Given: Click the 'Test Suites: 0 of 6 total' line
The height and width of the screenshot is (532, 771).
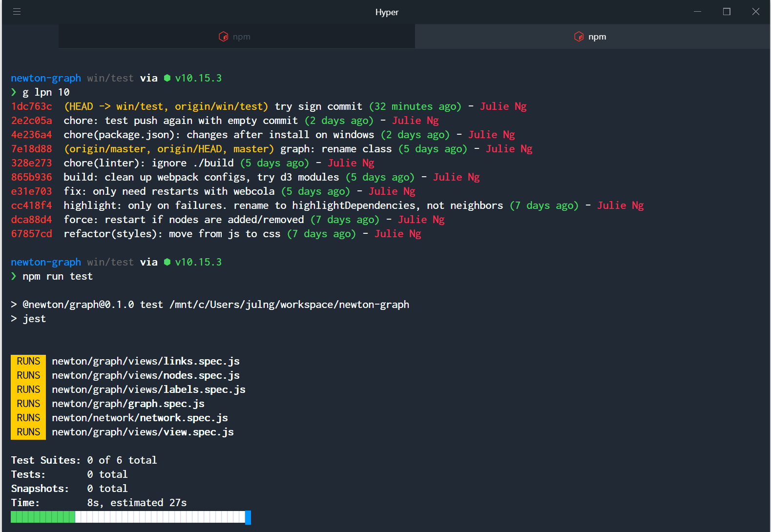Looking at the screenshot, I should click(x=84, y=460).
